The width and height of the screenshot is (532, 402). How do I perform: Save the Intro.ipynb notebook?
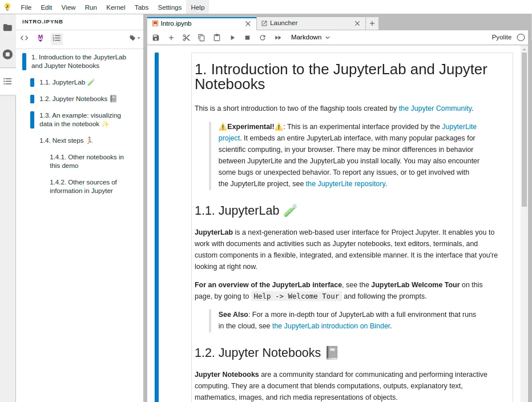tap(156, 37)
